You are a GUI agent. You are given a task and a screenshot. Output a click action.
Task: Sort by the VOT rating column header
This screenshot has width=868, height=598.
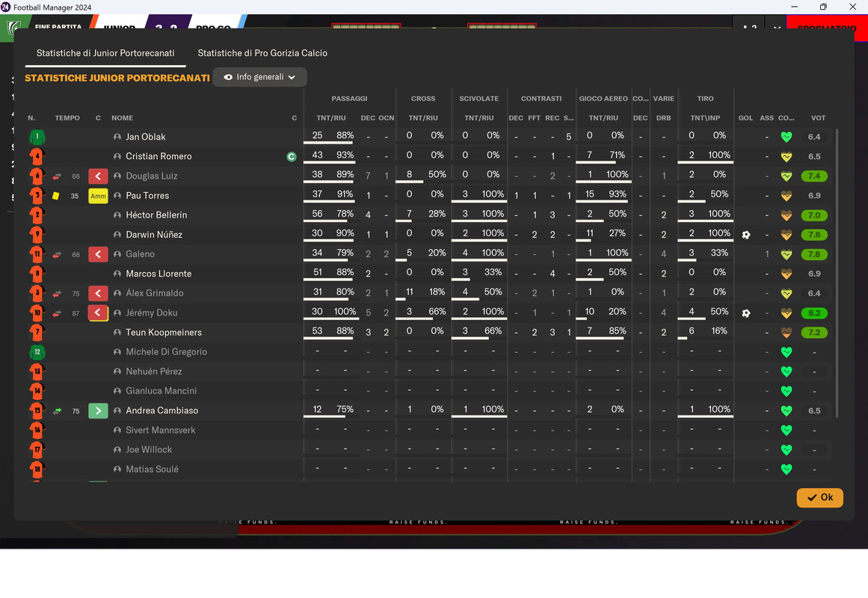click(818, 118)
